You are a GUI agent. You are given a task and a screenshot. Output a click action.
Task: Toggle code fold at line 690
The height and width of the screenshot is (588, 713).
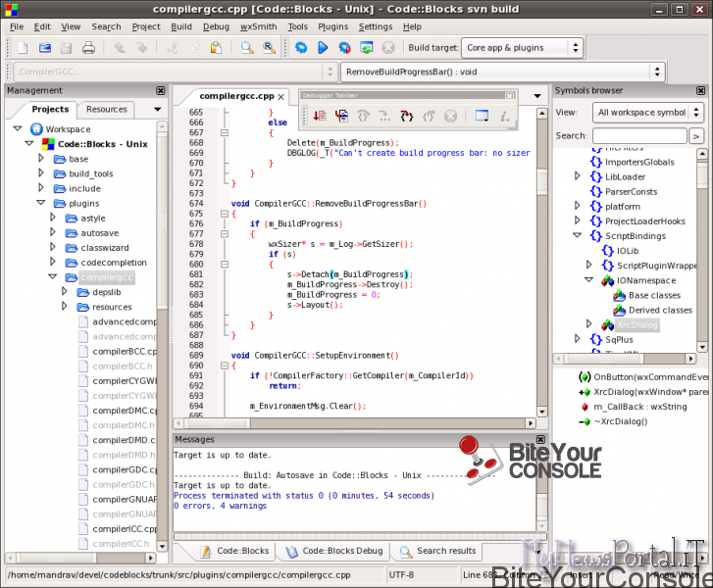[225, 366]
